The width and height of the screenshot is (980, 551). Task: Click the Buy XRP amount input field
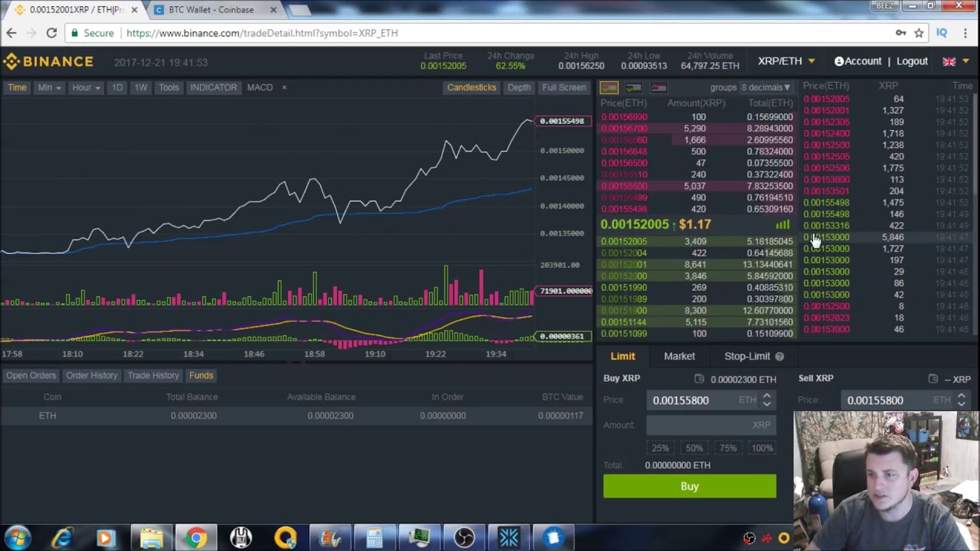coord(710,425)
